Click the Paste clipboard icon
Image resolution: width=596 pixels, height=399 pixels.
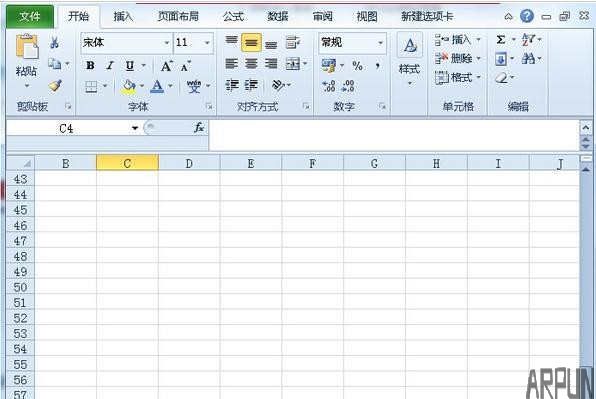(26, 47)
